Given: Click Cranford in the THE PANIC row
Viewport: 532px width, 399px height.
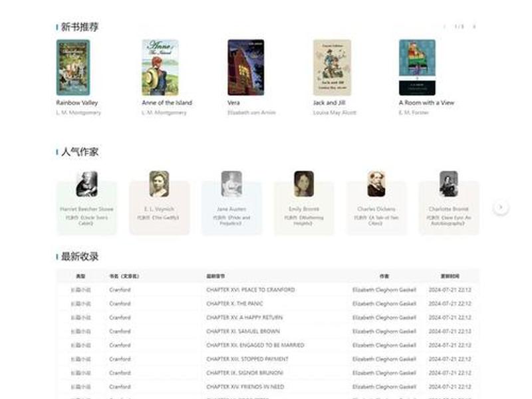Looking at the screenshot, I should (x=120, y=304).
